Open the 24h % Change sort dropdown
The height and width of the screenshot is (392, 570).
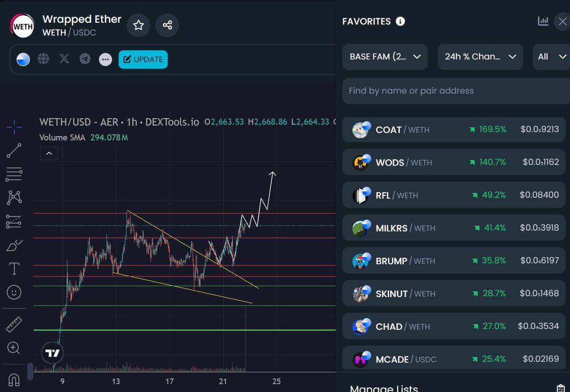480,57
